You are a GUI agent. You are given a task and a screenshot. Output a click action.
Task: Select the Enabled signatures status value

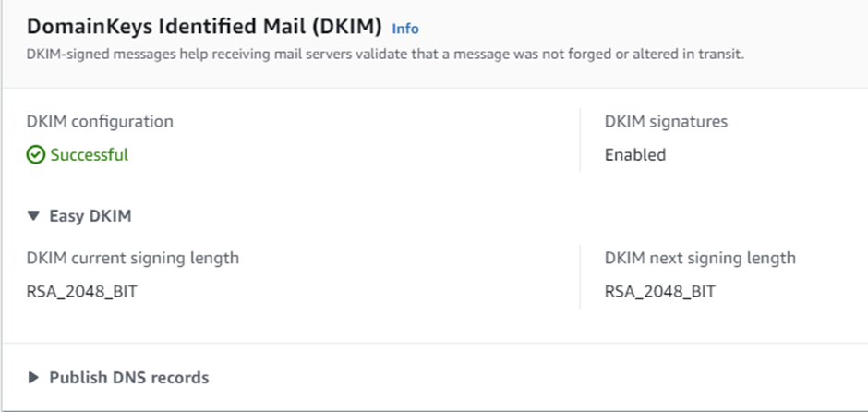[635, 155]
